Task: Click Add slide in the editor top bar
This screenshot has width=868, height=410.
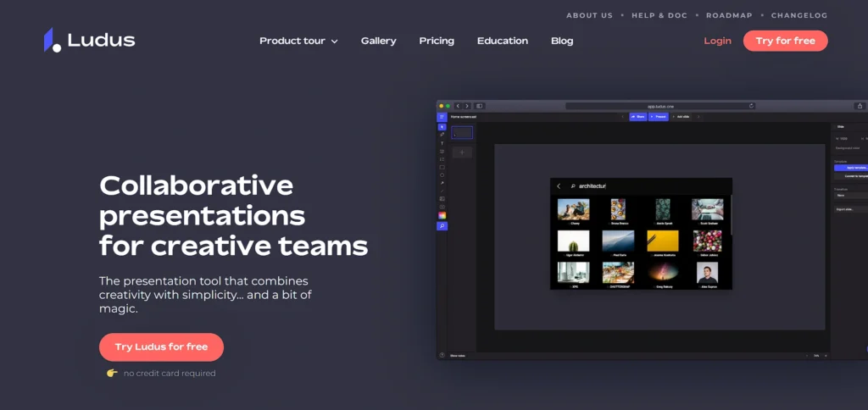Action: coord(681,117)
